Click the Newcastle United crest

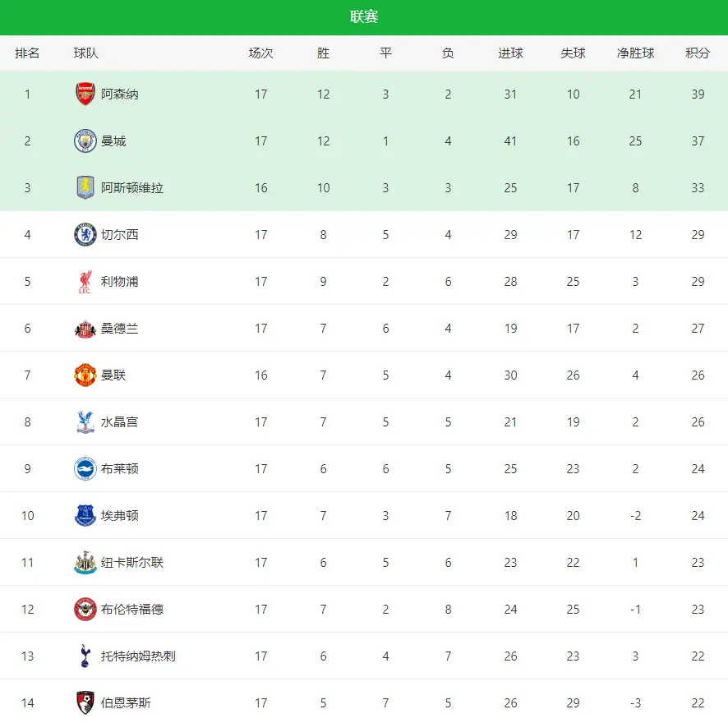(x=85, y=563)
